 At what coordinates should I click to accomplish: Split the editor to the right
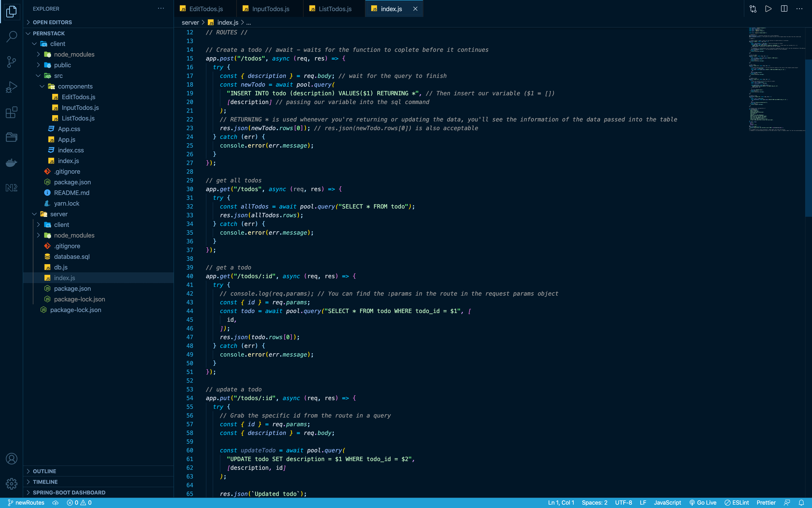(784, 9)
